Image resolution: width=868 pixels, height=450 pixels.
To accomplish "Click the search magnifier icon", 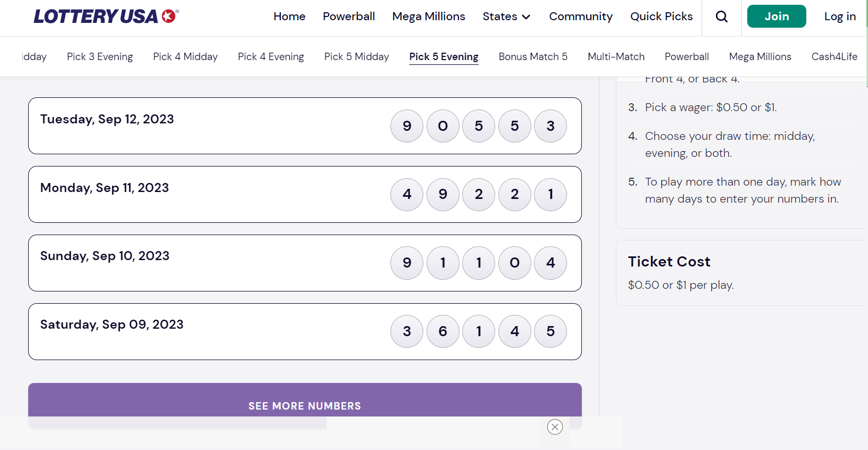I will coord(722,16).
